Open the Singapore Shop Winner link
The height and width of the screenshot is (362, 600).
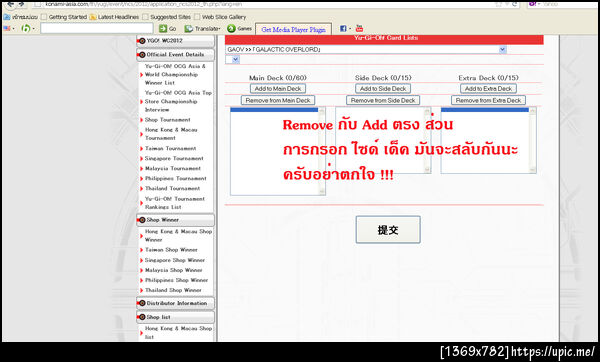click(175, 260)
